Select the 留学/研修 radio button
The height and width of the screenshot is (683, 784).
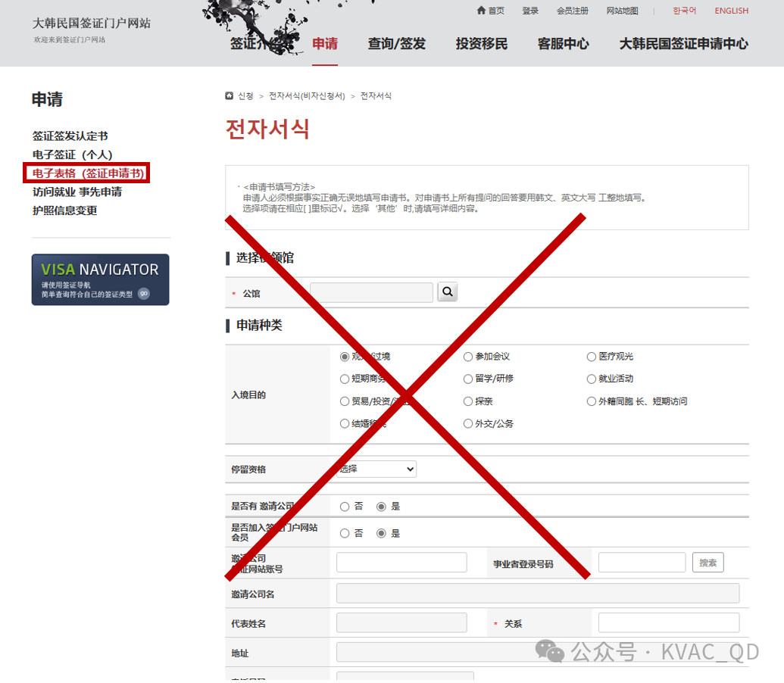coord(468,379)
